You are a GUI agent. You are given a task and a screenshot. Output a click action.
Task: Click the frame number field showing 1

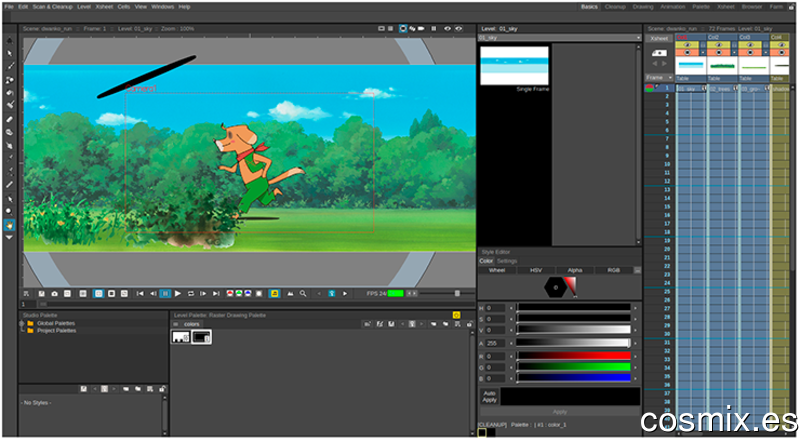pos(29,304)
